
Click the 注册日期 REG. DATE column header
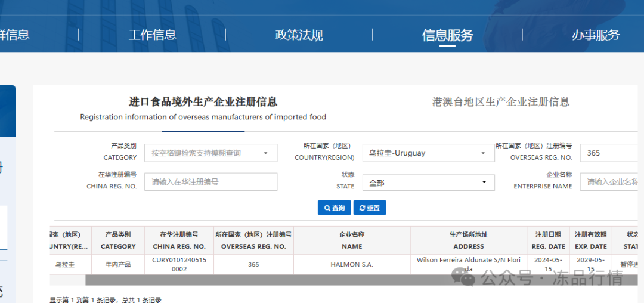548,240
